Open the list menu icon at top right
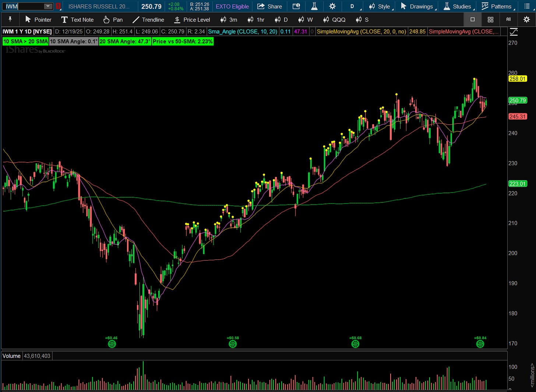Screen dimensions: 536x392 click(x=527, y=6)
